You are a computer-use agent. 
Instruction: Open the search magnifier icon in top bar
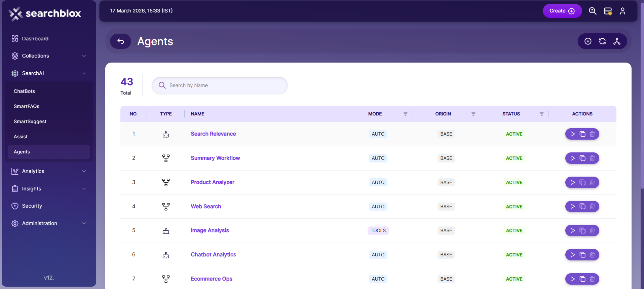click(593, 11)
